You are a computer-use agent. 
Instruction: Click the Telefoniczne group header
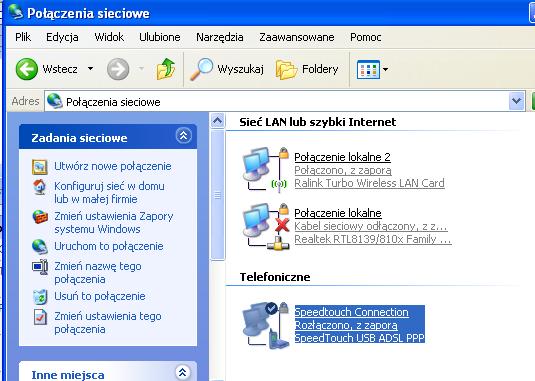click(275, 277)
